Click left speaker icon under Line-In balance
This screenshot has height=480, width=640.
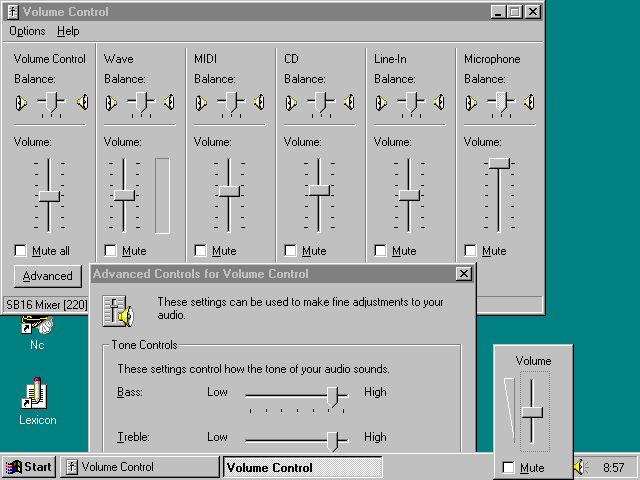point(380,102)
